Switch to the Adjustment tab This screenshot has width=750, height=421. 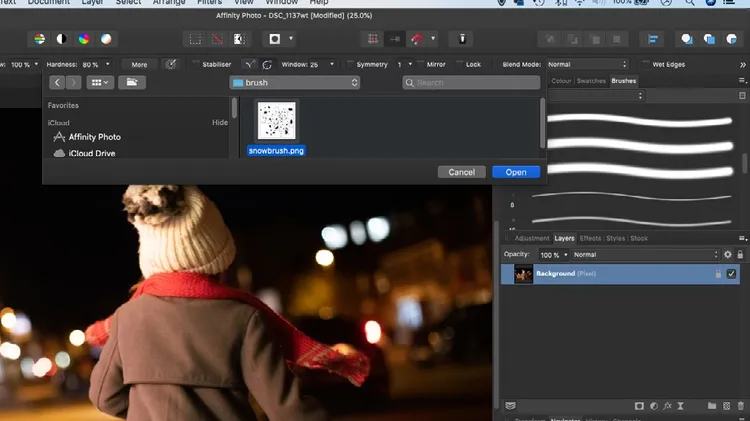(532, 238)
